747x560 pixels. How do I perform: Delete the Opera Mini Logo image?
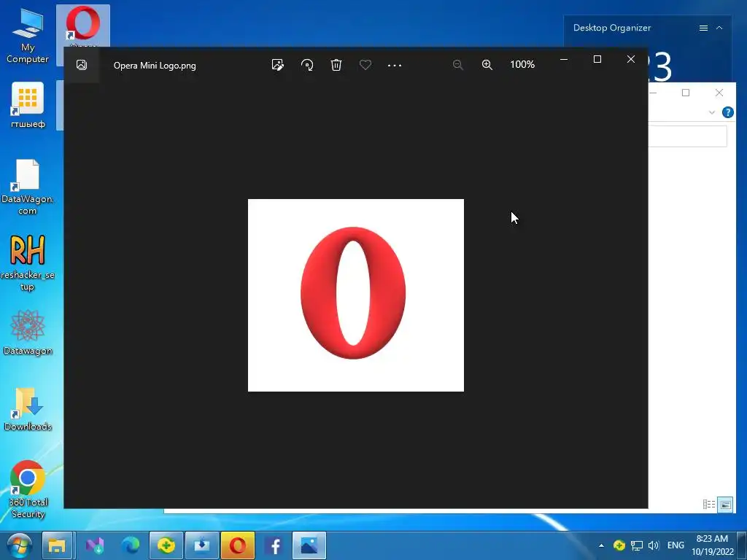pyautogui.click(x=336, y=65)
